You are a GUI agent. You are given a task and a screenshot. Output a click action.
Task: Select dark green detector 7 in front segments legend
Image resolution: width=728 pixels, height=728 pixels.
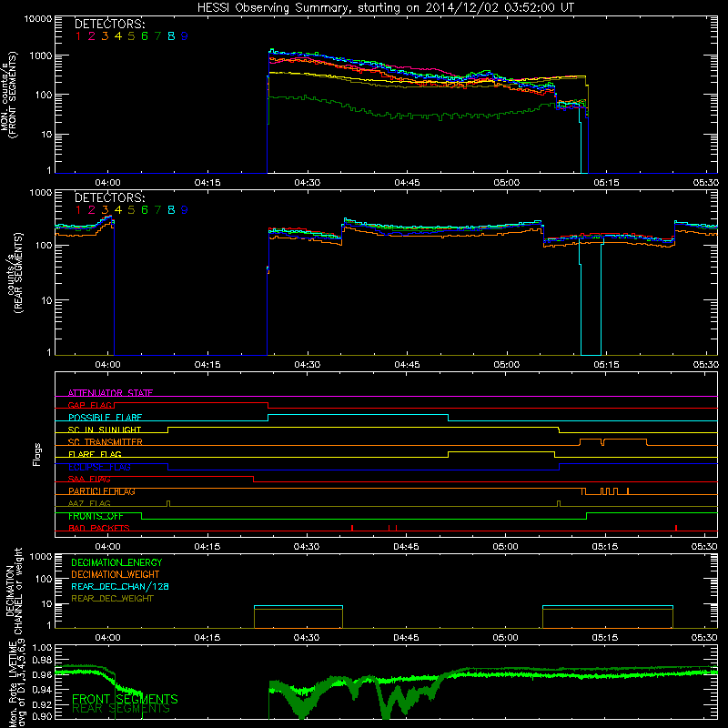[x=157, y=36]
